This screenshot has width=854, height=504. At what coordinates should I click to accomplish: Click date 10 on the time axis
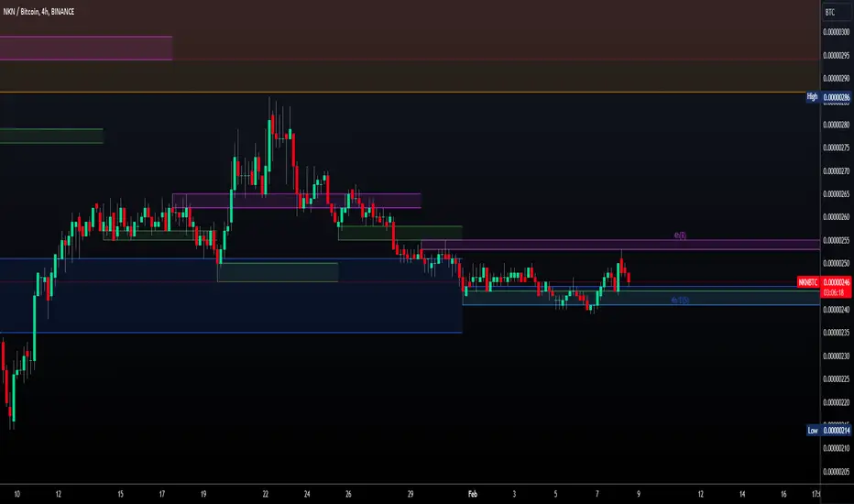coord(16,494)
